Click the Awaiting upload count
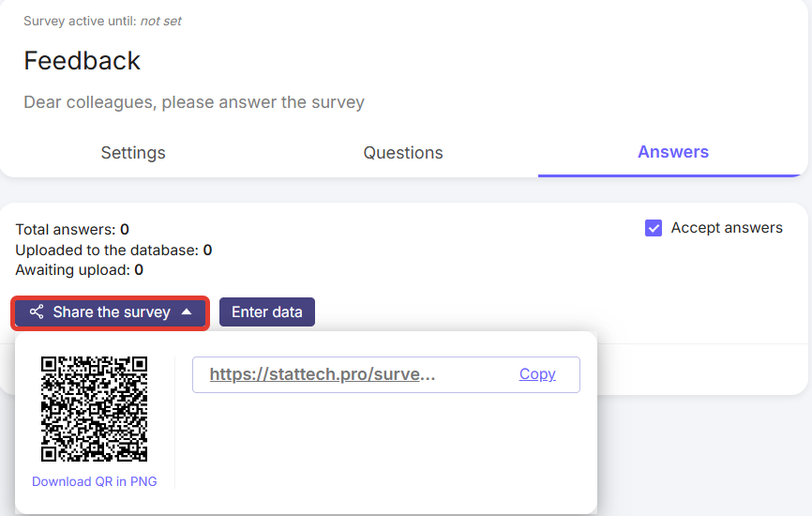 click(x=139, y=270)
